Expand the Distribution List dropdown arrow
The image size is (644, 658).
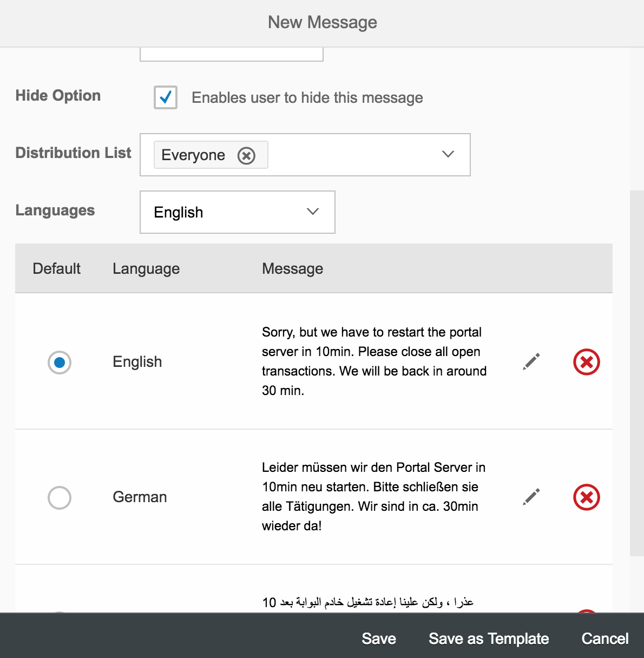(x=448, y=154)
